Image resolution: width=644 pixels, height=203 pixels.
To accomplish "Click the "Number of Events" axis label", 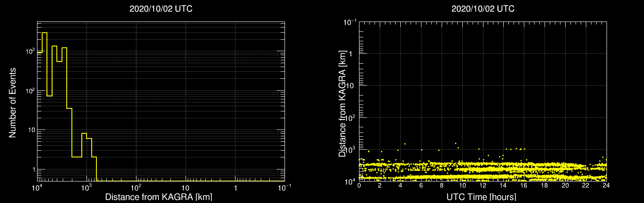I will (13, 102).
